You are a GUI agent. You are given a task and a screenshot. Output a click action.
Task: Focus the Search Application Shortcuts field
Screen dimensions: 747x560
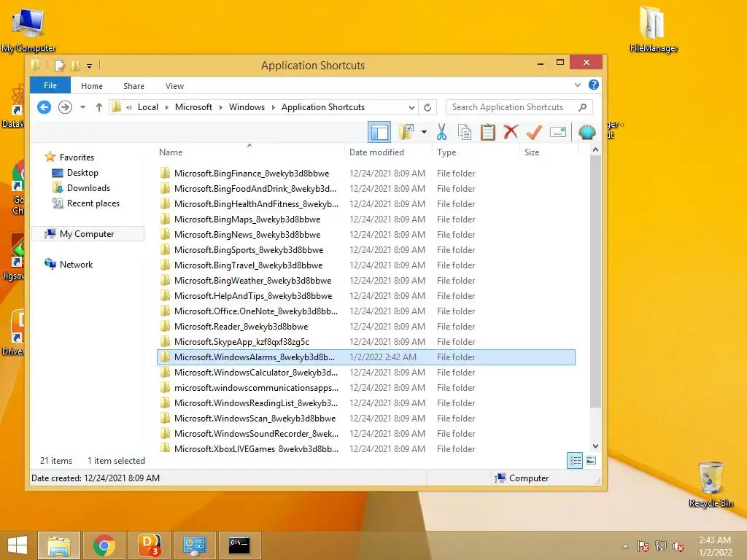[x=519, y=107]
